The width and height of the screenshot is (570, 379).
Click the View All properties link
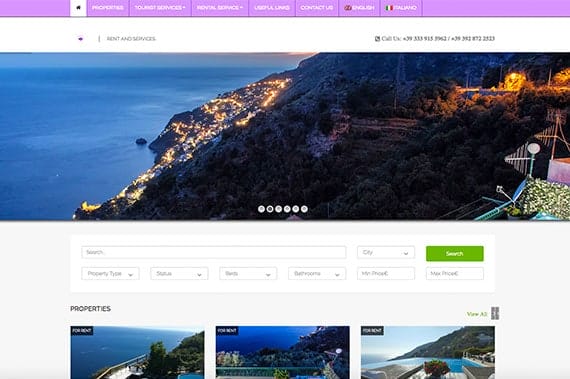tap(477, 314)
